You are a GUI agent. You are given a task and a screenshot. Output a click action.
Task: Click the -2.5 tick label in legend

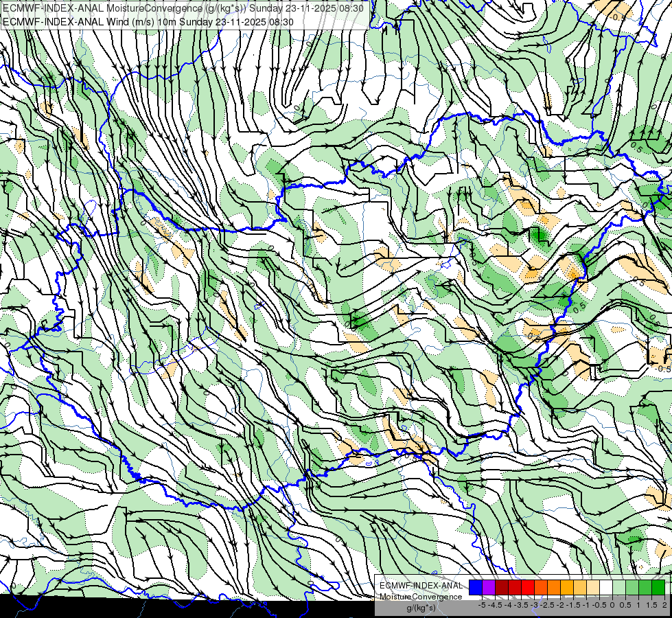click(x=547, y=605)
